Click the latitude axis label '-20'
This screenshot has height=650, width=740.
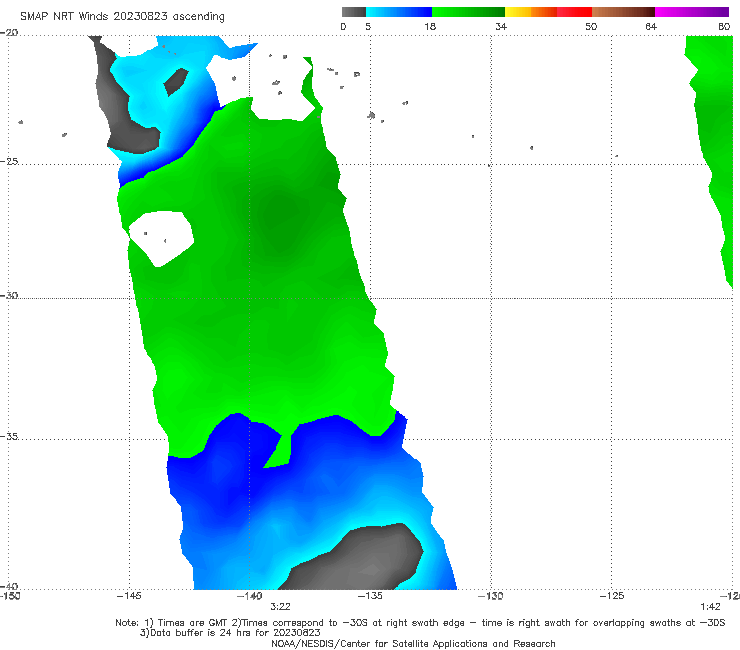click(x=9, y=33)
